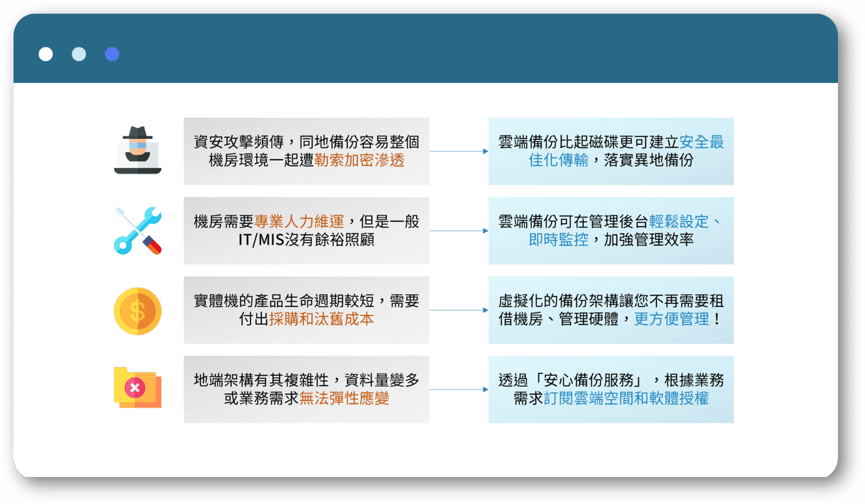Screen dimensions: 865x504
Task: Click the white window control dot
Action: 46,54
